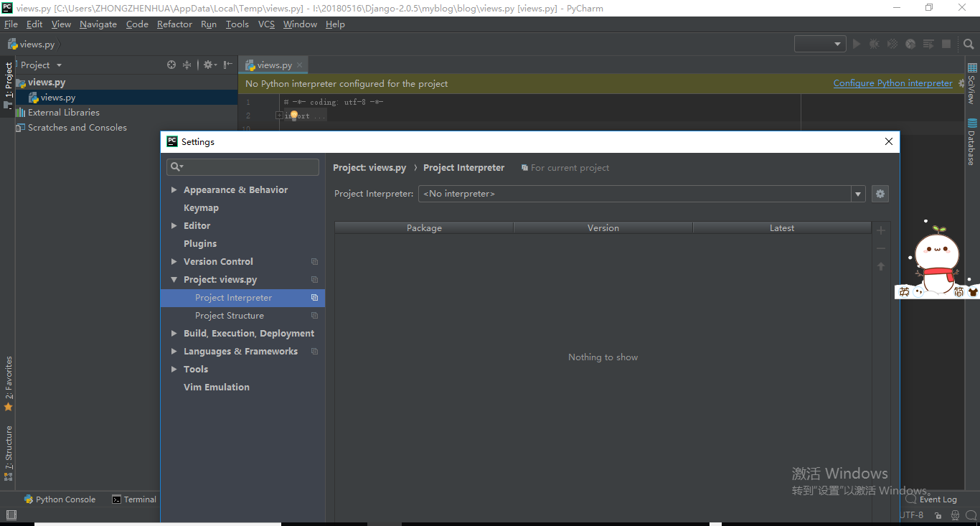Click the Debug bug icon
This screenshot has width=980, height=526.
[874, 44]
